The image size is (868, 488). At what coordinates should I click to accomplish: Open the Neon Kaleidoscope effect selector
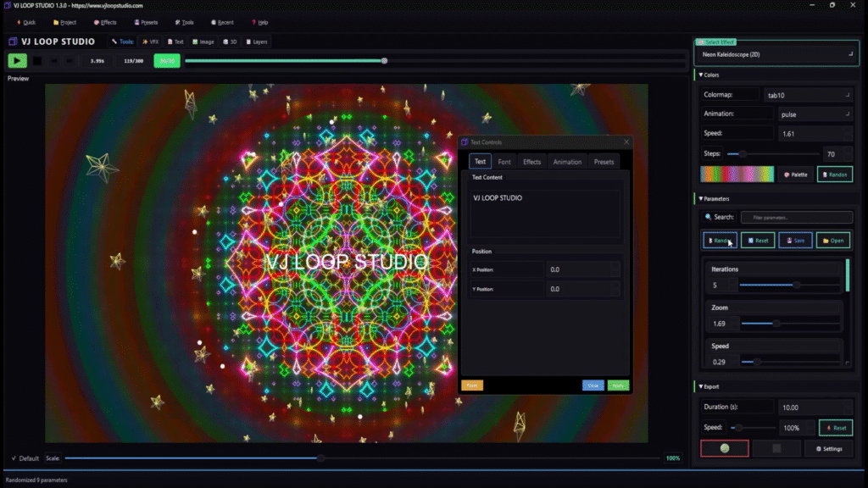tap(776, 54)
